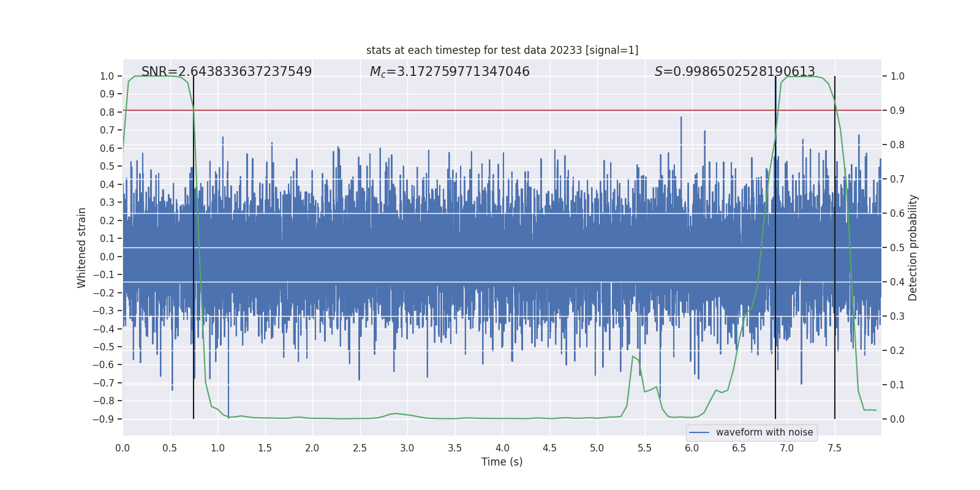Click the 'Time (s)' x-axis label
Viewport: 980px width, 490px height.
(x=502, y=462)
